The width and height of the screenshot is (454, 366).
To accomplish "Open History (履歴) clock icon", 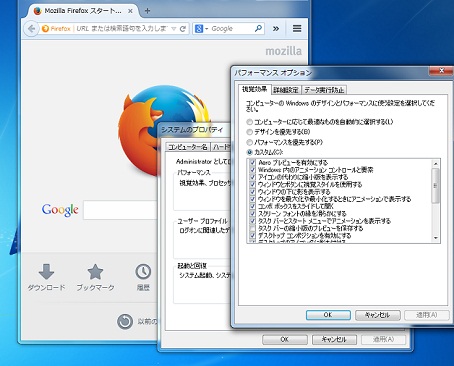I will coord(143,272).
